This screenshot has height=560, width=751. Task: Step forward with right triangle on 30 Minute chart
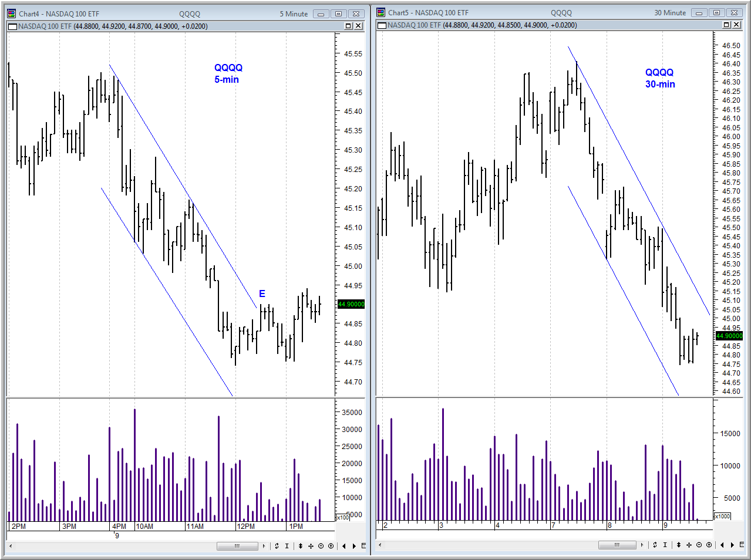[732, 545]
